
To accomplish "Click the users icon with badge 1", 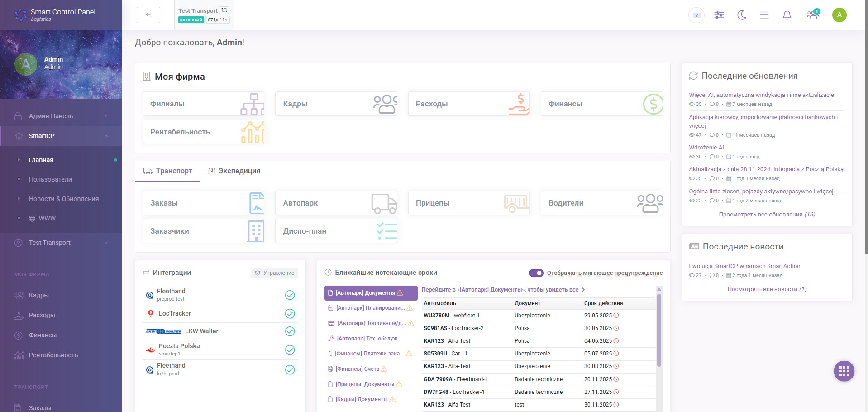I will point(813,15).
